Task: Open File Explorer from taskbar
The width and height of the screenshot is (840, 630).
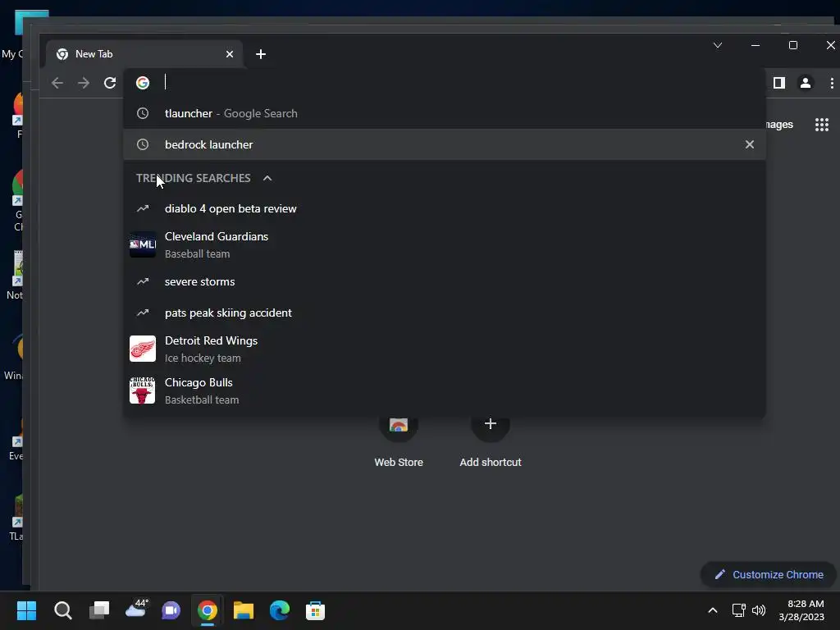Action: pyautogui.click(x=243, y=610)
